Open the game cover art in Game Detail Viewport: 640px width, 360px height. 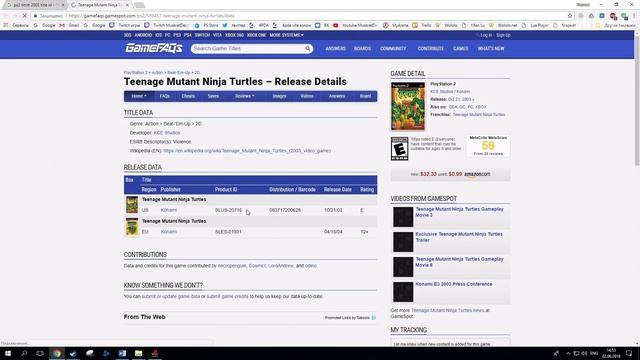408,106
